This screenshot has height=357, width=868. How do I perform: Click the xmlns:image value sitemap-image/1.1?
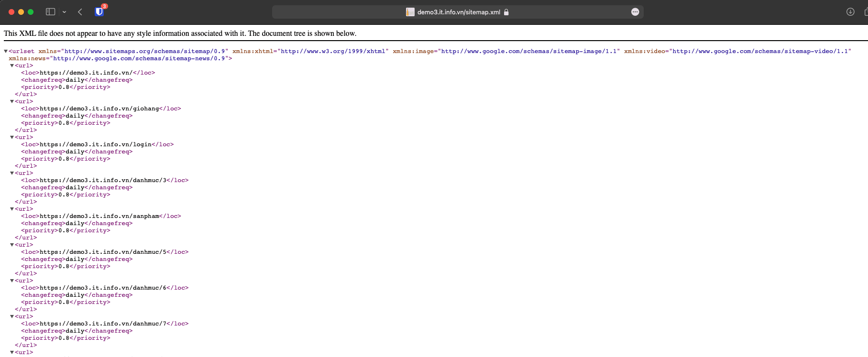[x=529, y=51]
